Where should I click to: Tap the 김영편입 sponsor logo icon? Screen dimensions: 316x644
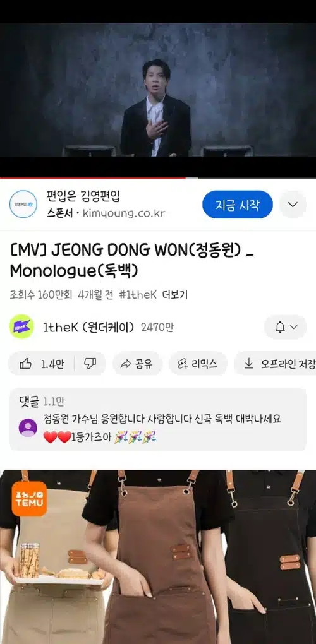click(x=23, y=204)
